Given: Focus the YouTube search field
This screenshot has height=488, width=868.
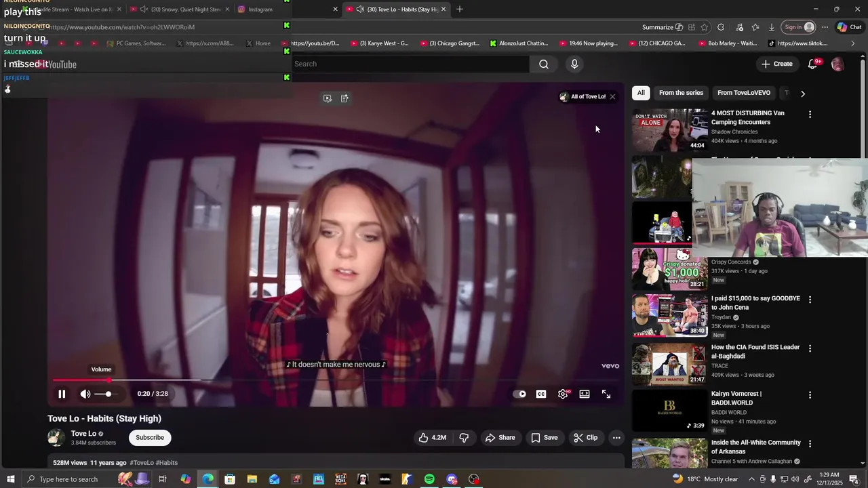Looking at the screenshot, I should [x=410, y=64].
